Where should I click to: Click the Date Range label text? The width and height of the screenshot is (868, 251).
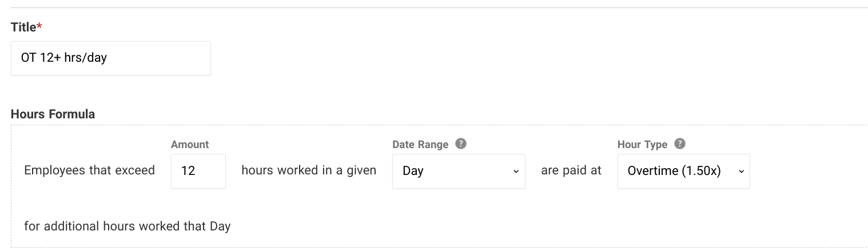(x=420, y=145)
